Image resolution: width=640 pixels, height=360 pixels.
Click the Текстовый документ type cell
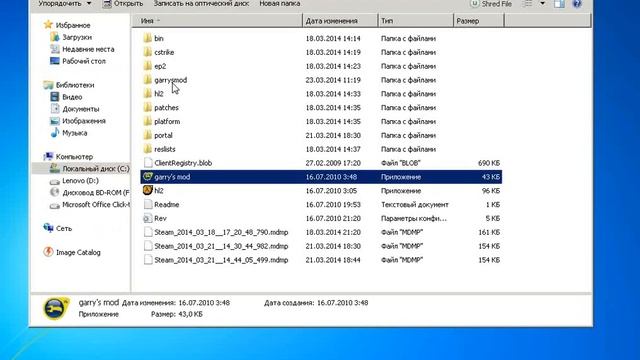[415, 204]
